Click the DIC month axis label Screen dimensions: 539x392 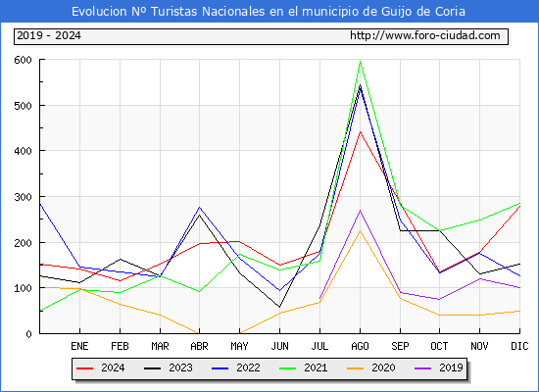tap(519, 346)
